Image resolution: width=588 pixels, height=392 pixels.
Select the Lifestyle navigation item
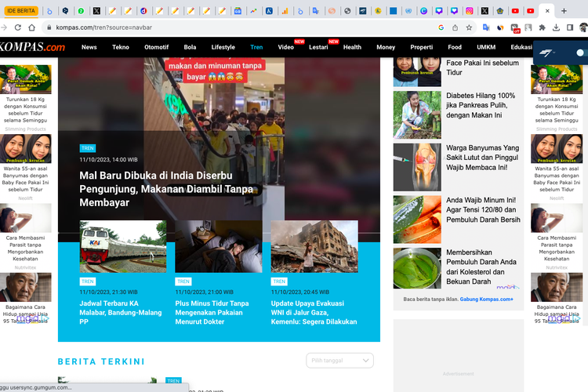pyautogui.click(x=223, y=47)
